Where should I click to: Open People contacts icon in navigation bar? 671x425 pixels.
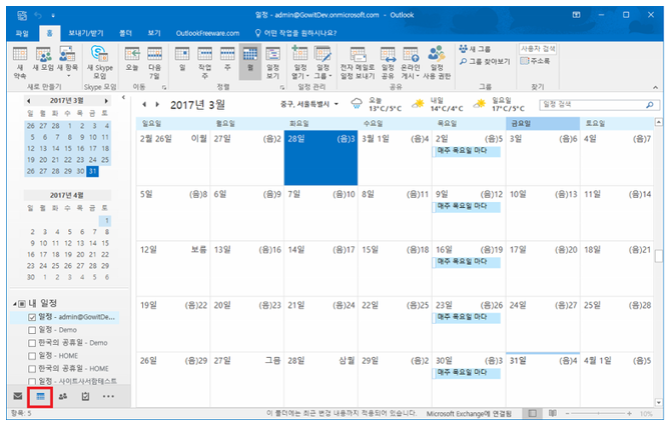pyautogui.click(x=63, y=396)
